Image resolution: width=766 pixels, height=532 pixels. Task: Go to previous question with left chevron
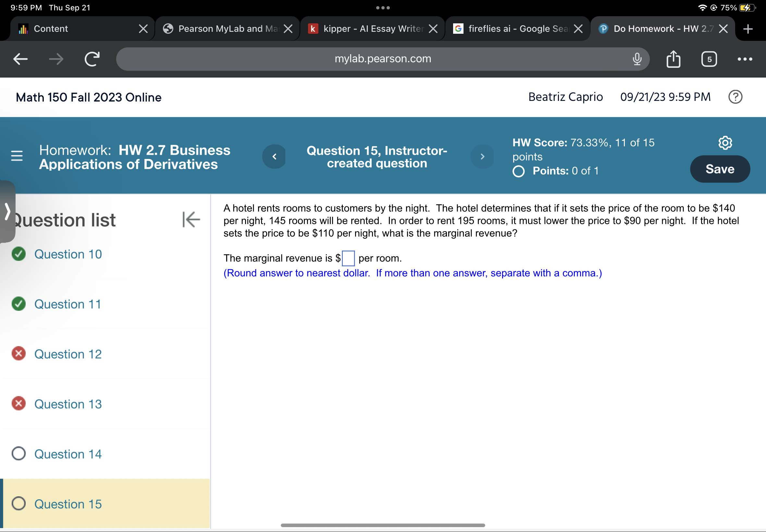click(x=274, y=156)
